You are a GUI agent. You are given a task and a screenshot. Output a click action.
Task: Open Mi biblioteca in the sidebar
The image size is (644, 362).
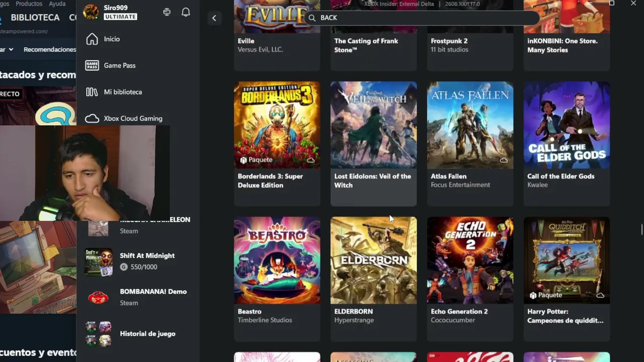click(x=114, y=92)
